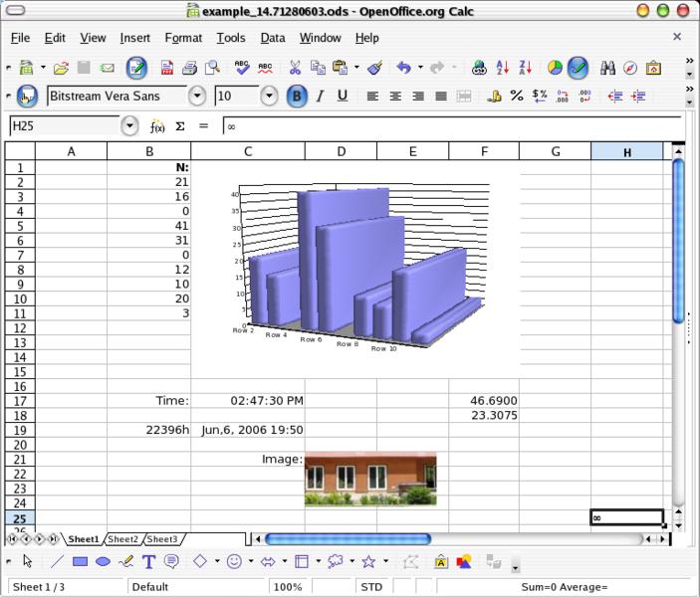Open the font name dropdown

point(197,97)
